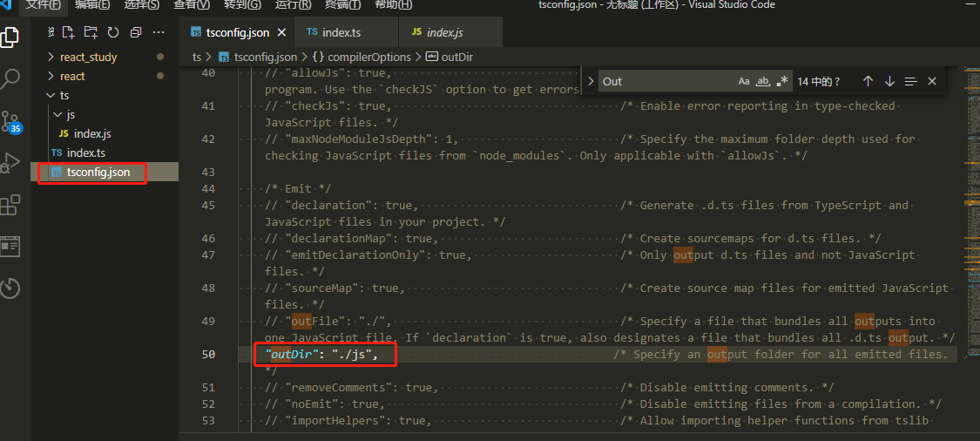Click "emitDeclarationOnly" text on line 47

pyautogui.click(x=355, y=255)
